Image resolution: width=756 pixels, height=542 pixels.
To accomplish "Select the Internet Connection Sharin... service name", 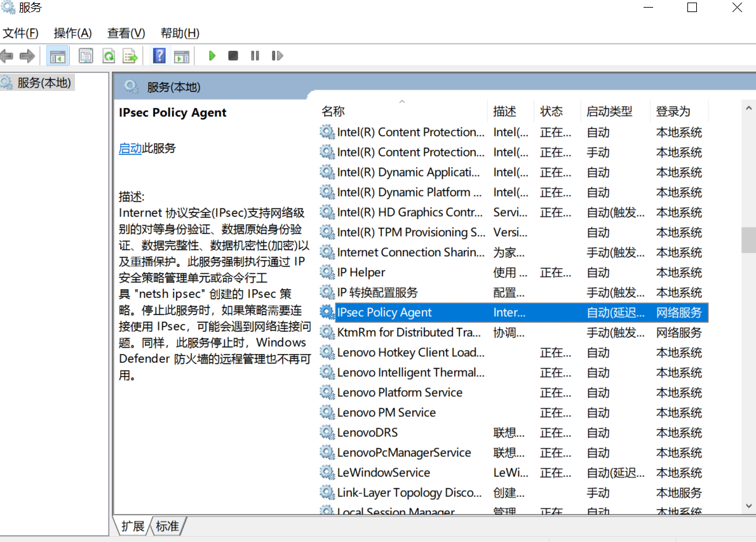I will (x=411, y=252).
